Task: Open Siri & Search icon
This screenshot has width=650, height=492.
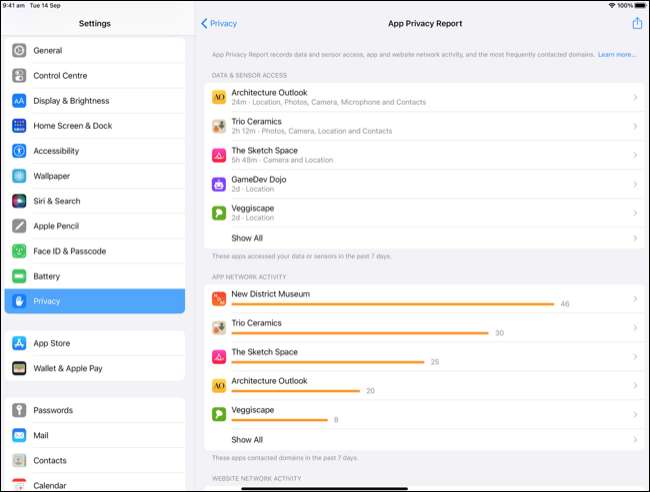Action: 19,201
